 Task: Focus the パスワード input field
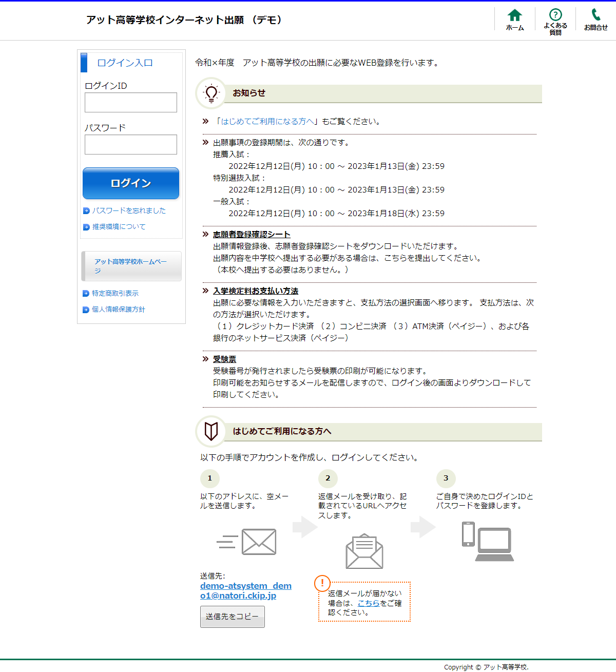[x=131, y=145]
